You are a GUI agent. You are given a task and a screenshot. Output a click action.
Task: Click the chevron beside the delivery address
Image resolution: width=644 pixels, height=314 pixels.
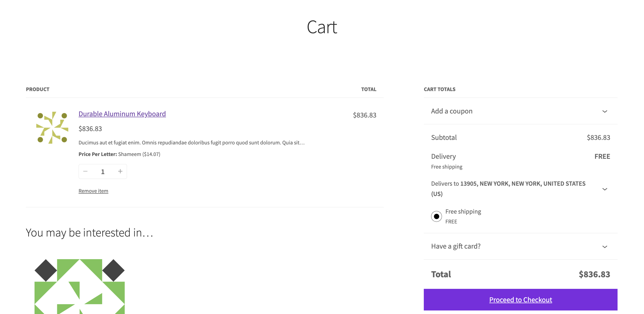pos(605,189)
